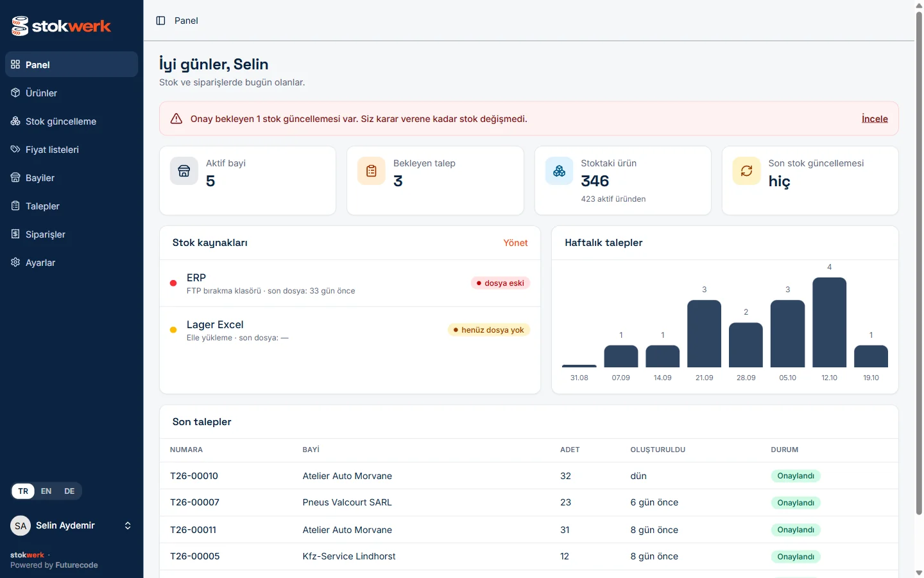Click Kfz-Service Lindhorst dealer name

pyautogui.click(x=349, y=556)
